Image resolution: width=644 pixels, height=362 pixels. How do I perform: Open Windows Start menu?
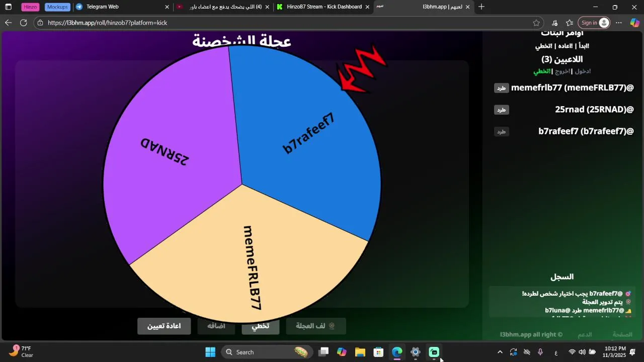pyautogui.click(x=210, y=352)
